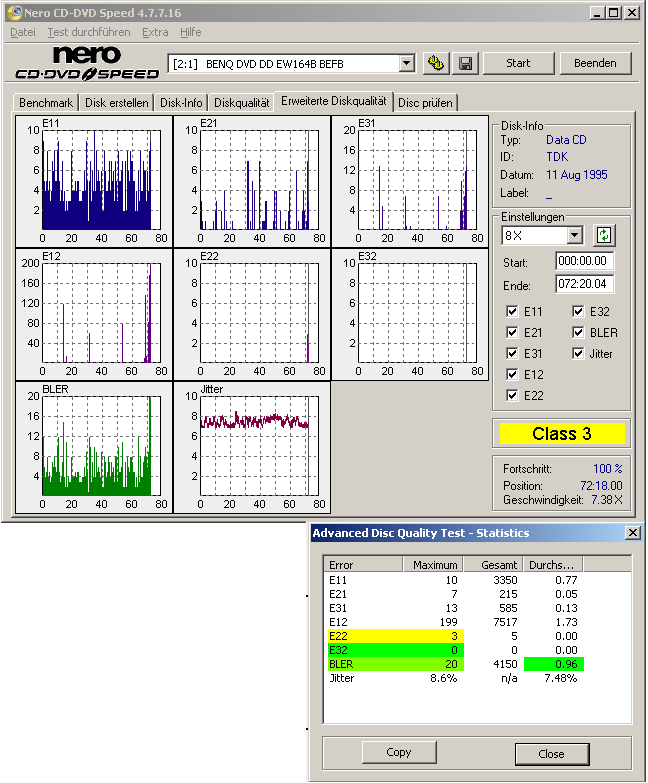This screenshot has width=648, height=783.
Task: Click the date value 11 Aug 1995
Action: 577,175
